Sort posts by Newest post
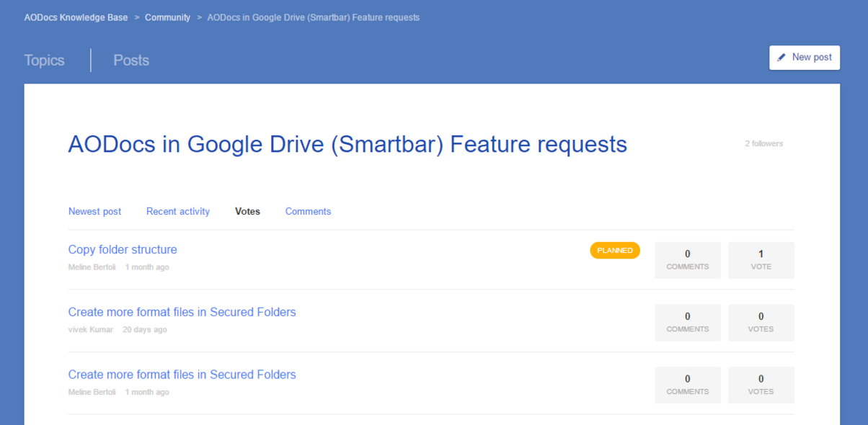 coord(94,212)
